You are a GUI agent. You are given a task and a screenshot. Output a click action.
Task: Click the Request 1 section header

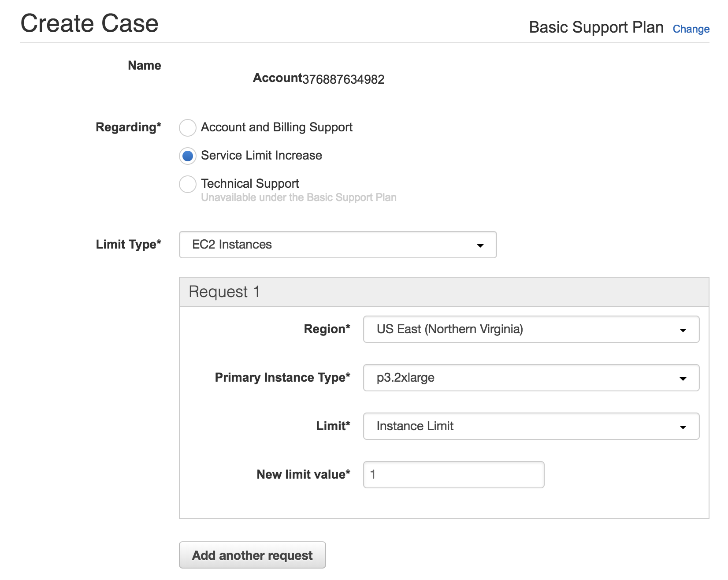tap(224, 292)
